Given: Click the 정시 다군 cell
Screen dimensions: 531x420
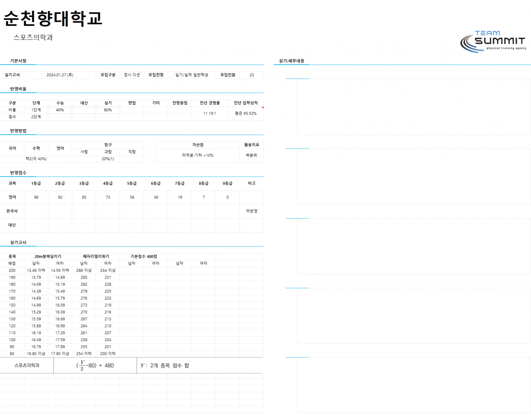Looking at the screenshot, I should pos(132,75).
